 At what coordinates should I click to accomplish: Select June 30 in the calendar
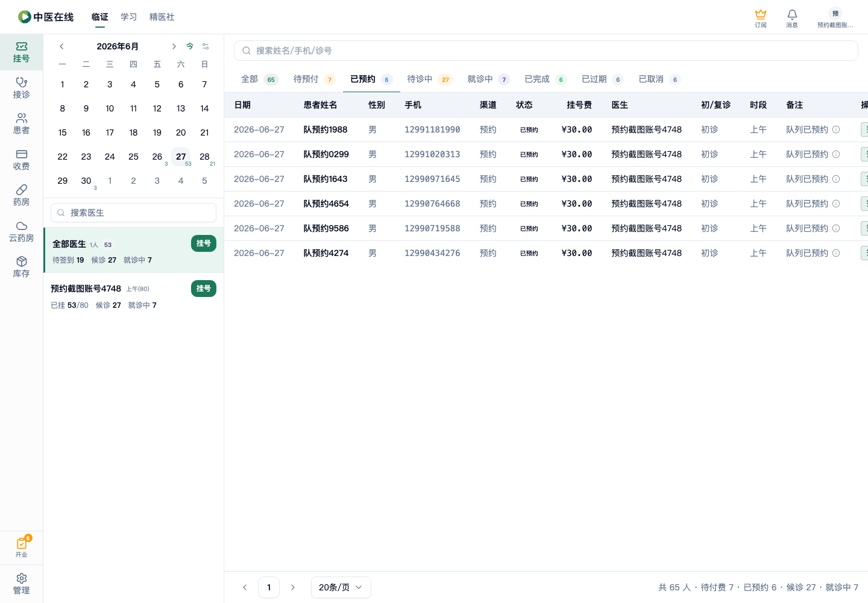(86, 181)
